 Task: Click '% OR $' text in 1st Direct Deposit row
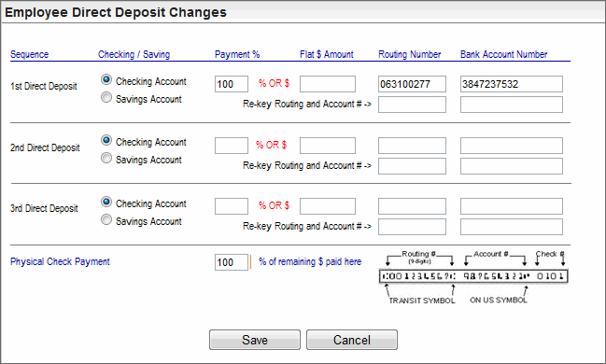[274, 83]
